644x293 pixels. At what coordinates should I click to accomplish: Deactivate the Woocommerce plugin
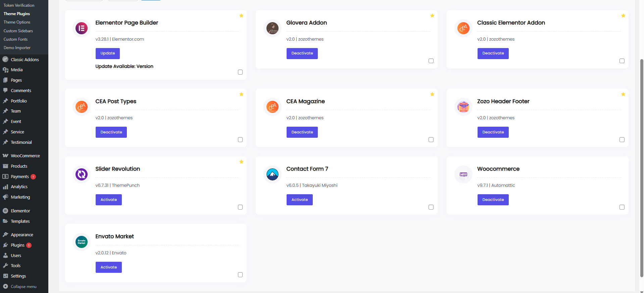coord(493,200)
